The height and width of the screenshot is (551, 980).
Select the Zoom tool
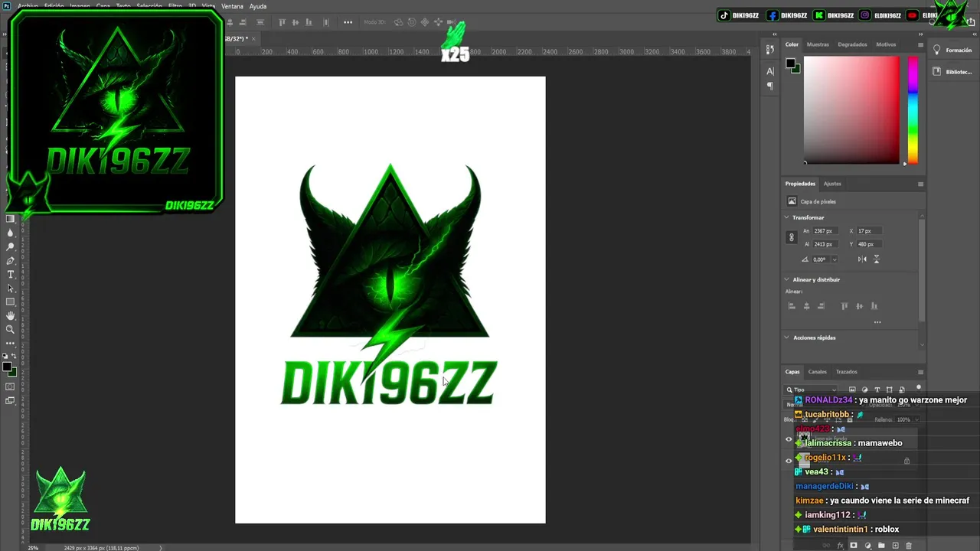(11, 329)
